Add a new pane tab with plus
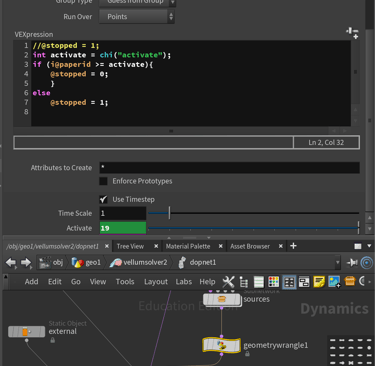 [293, 246]
